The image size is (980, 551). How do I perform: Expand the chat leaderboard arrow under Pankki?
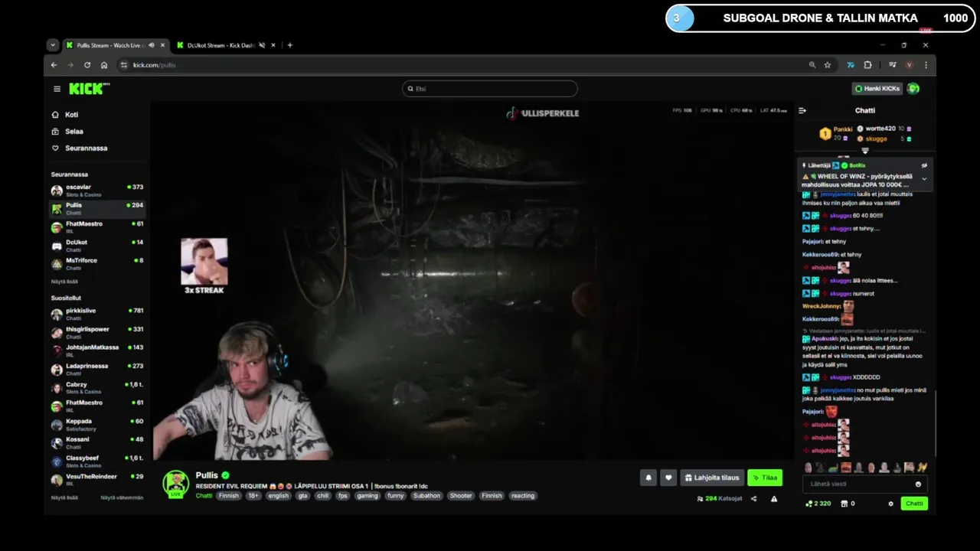[x=865, y=151]
